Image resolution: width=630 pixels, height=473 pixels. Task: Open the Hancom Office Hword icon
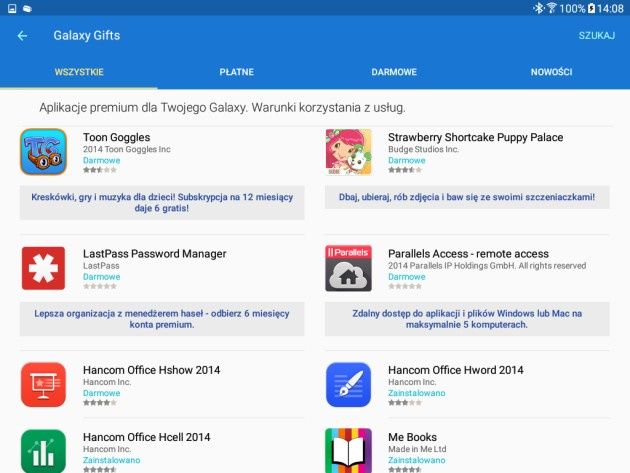(348, 385)
